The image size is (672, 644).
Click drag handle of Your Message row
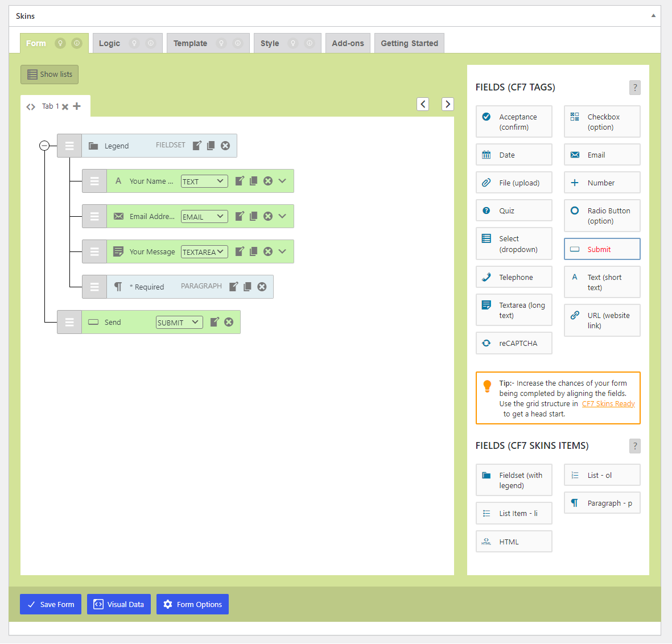94,251
